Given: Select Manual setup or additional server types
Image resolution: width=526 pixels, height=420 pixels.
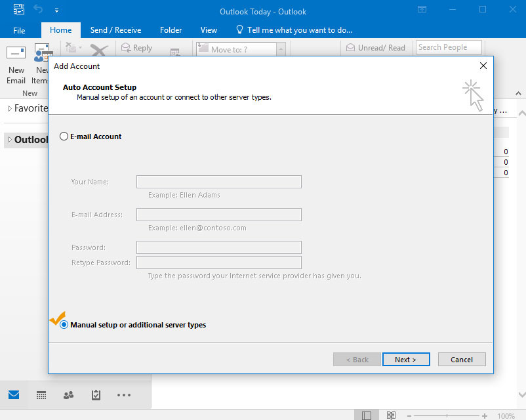Looking at the screenshot, I should [64, 325].
